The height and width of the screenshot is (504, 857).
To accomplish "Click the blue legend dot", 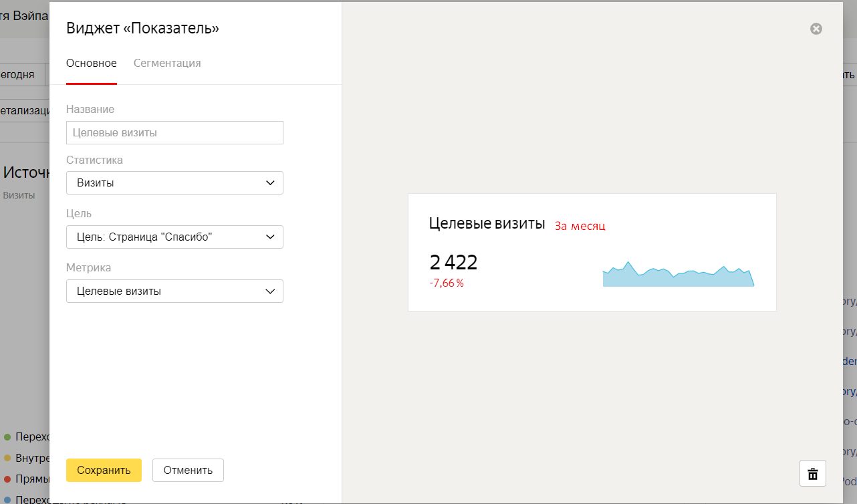I will [x=7, y=499].
